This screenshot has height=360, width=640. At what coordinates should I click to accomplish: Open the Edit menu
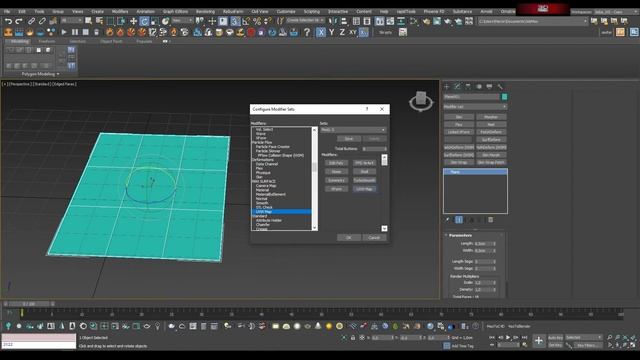[22, 11]
